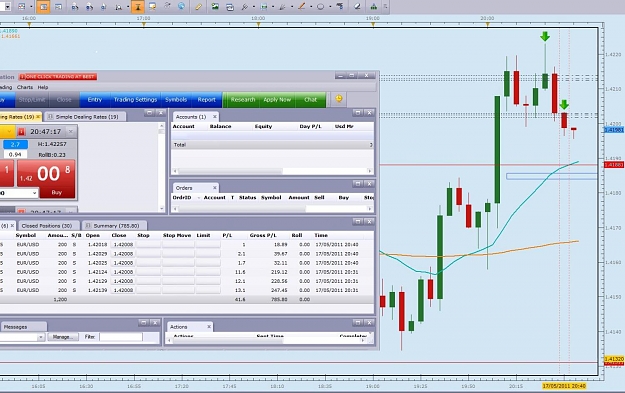Click the chart grid icon at toolbar start
The image size is (625, 393).
(22, 6)
